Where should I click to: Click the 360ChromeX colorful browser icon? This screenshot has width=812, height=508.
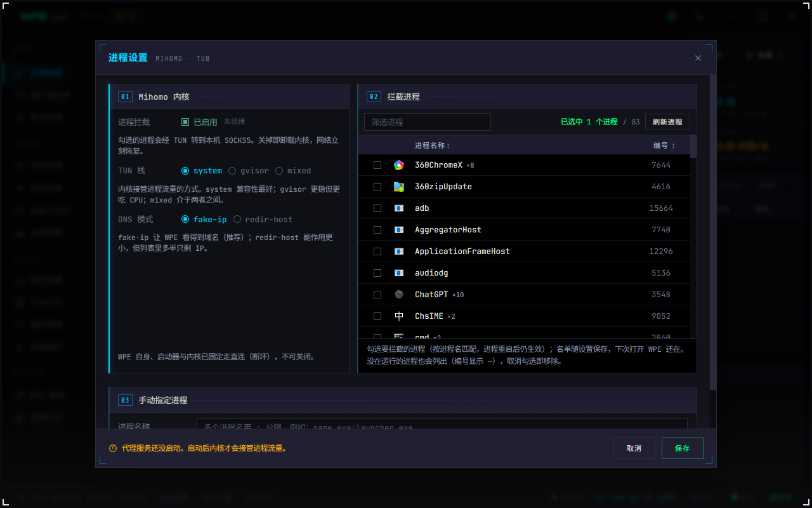399,165
